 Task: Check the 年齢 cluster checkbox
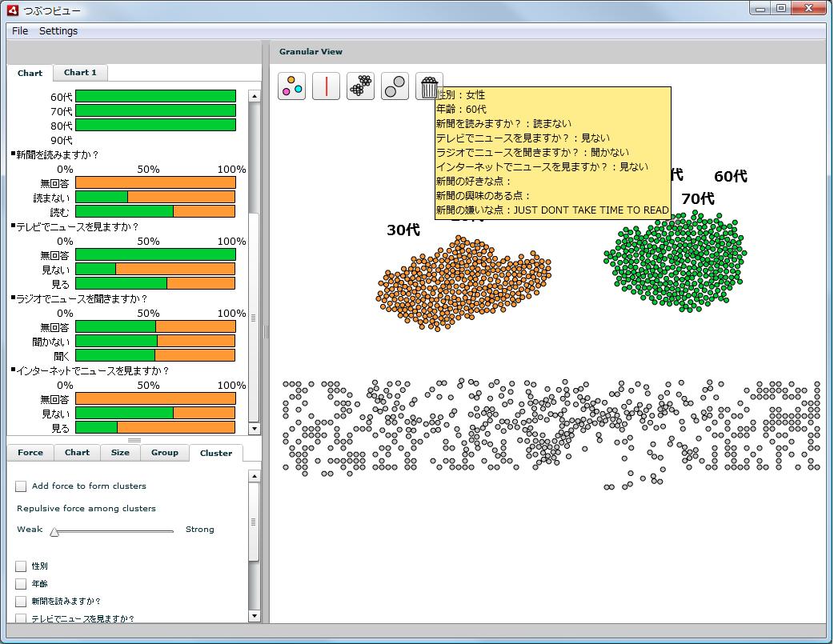click(21, 584)
